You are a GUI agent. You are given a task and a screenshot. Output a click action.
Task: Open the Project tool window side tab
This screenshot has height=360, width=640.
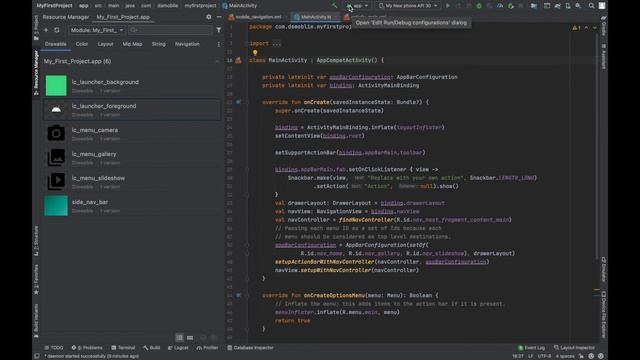pyautogui.click(x=36, y=27)
